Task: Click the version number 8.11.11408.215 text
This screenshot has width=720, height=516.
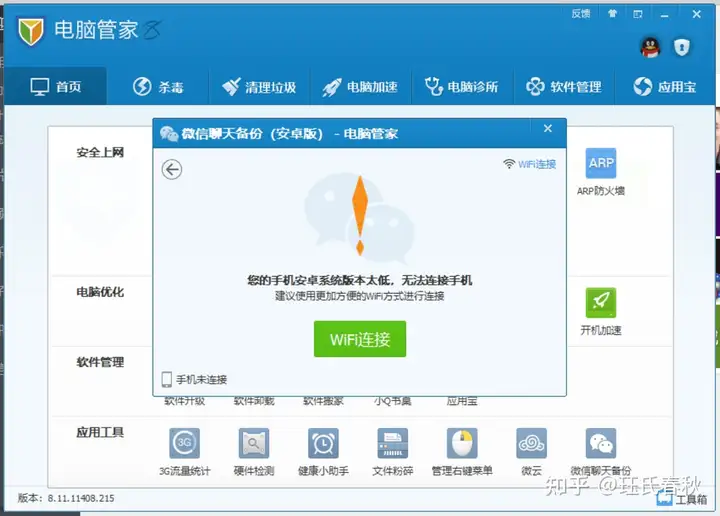Action: pos(81,498)
